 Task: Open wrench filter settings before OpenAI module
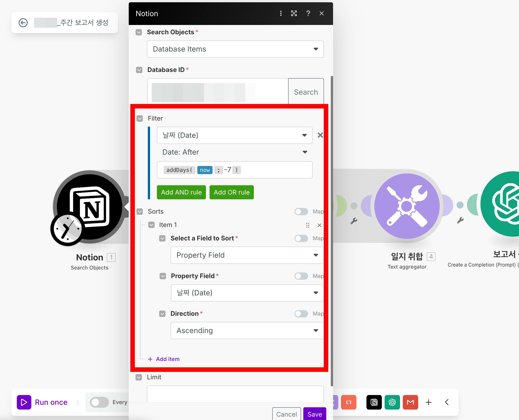point(460,220)
